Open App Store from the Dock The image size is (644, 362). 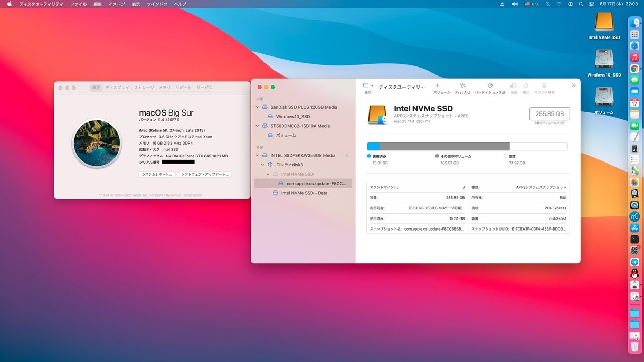pos(634,228)
